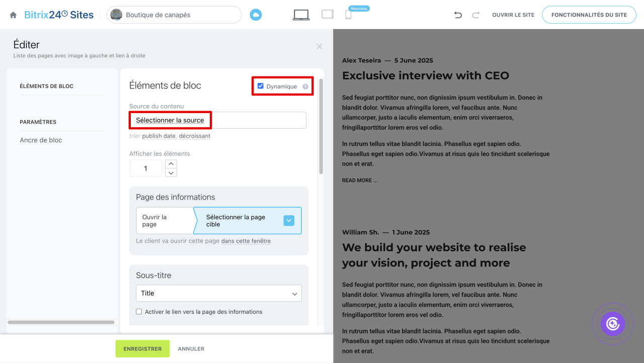Click Annuler to cancel
The image size is (644, 363).
point(191,349)
